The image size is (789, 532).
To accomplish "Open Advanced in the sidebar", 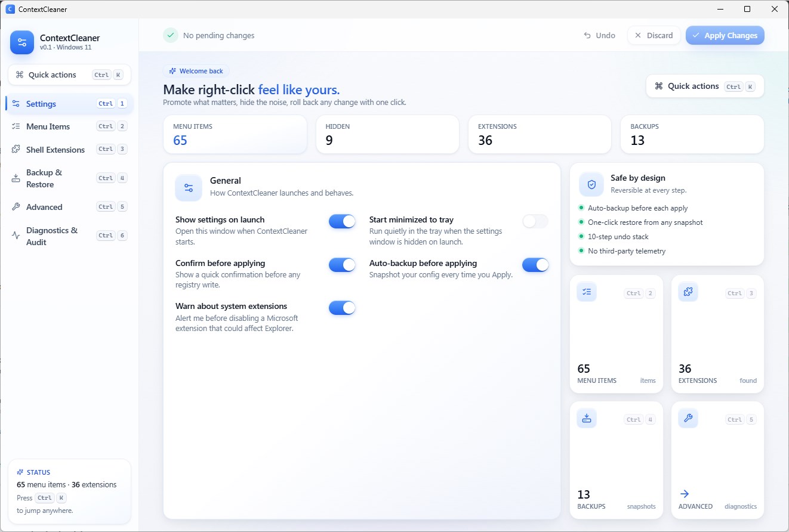I will (70, 207).
